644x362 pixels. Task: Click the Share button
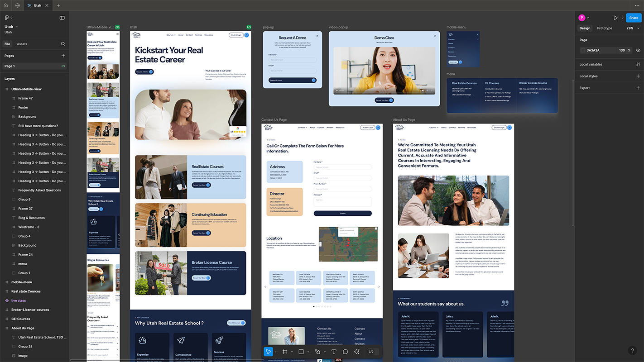coord(633,18)
